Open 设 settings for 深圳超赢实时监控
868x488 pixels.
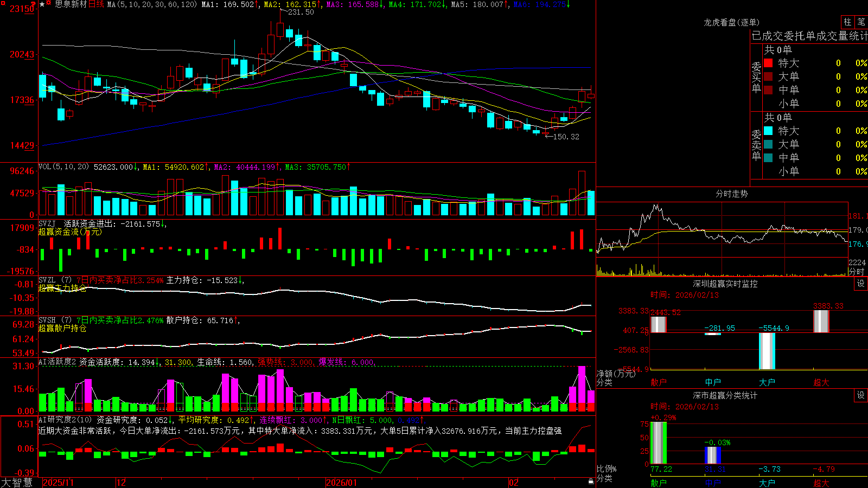[x=861, y=284]
